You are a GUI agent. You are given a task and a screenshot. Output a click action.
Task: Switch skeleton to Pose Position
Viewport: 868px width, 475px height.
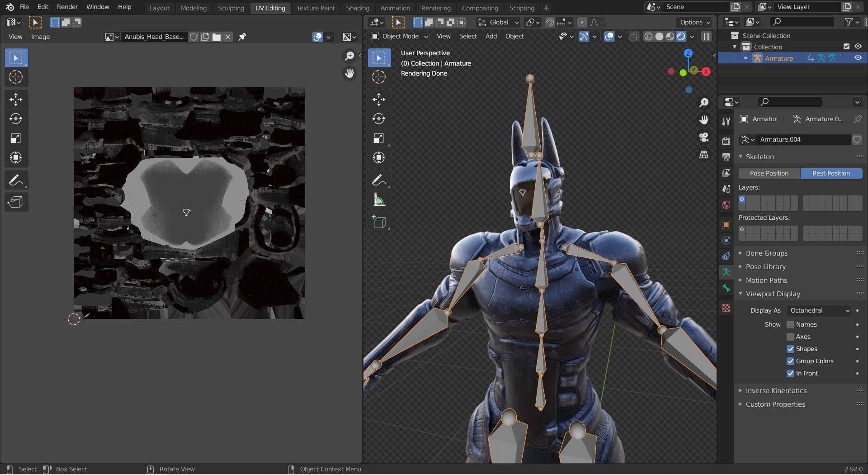tap(769, 173)
